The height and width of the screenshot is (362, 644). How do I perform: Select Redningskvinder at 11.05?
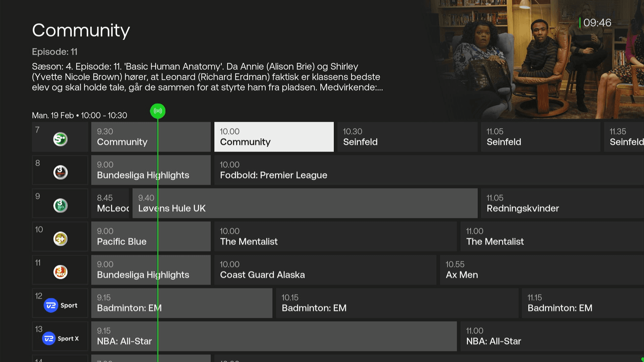tap(561, 203)
